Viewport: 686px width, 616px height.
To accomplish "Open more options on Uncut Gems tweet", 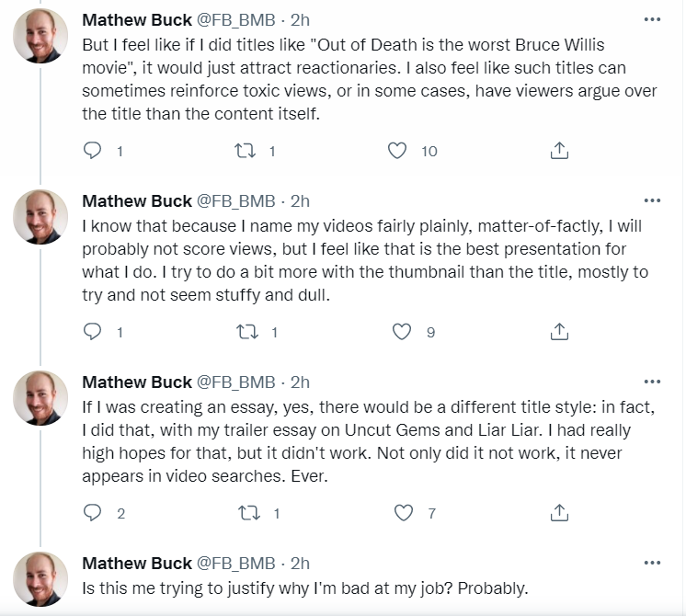I will pos(652,382).
